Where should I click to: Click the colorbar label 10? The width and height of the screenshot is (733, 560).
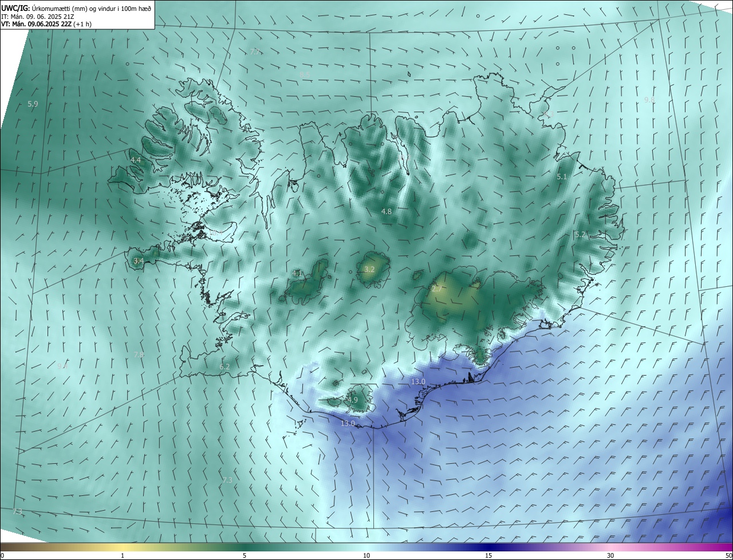click(x=366, y=555)
